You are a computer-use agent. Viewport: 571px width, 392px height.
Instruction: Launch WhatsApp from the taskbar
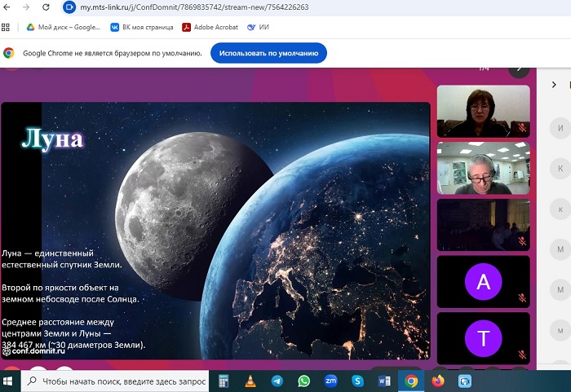304,381
